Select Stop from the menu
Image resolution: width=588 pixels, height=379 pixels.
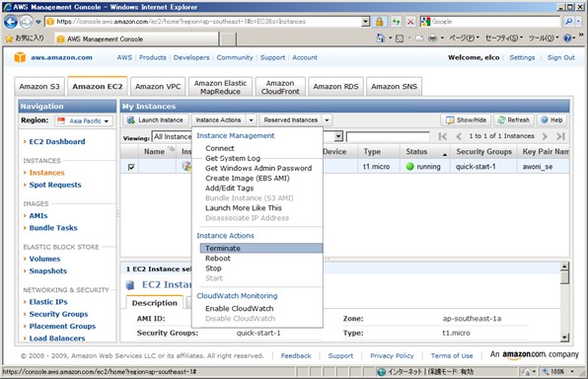[x=213, y=268]
